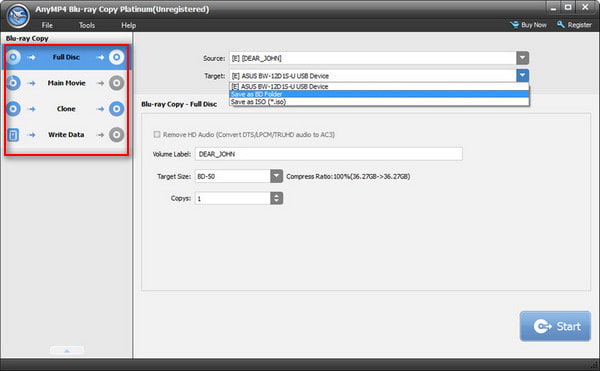
Task: Click the source disc icon in Full Disc row
Action: [13, 57]
